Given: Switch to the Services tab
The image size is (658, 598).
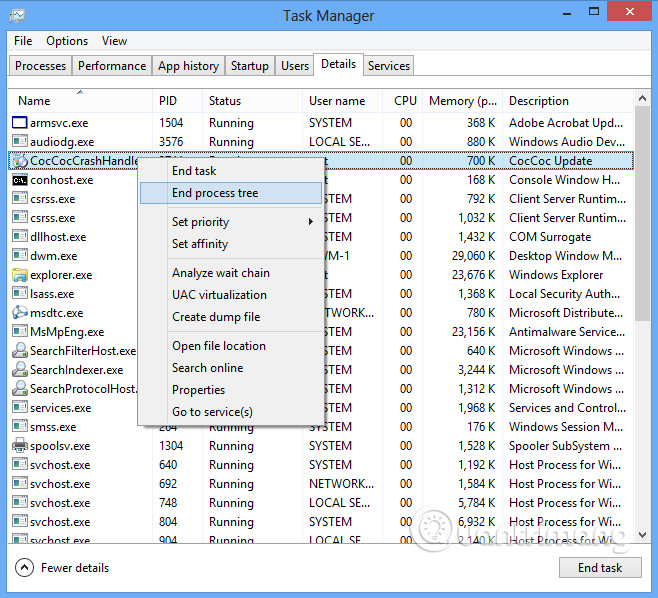Looking at the screenshot, I should [389, 66].
